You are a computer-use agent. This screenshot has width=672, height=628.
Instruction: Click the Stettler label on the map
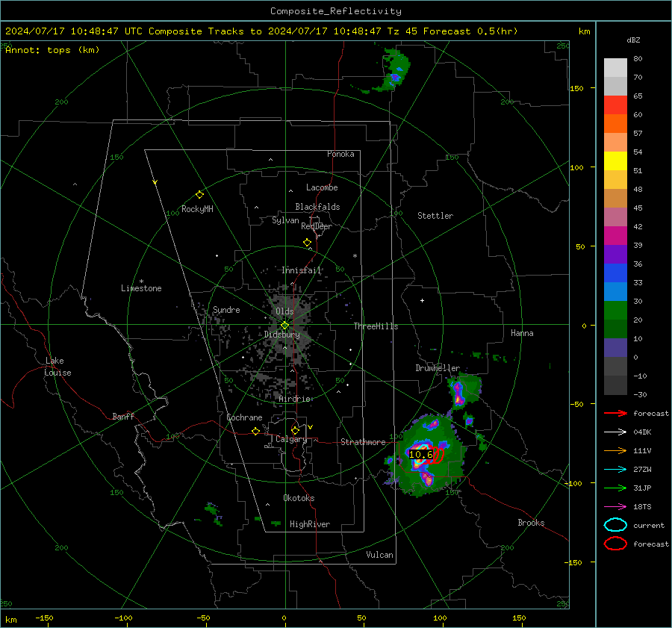435,216
